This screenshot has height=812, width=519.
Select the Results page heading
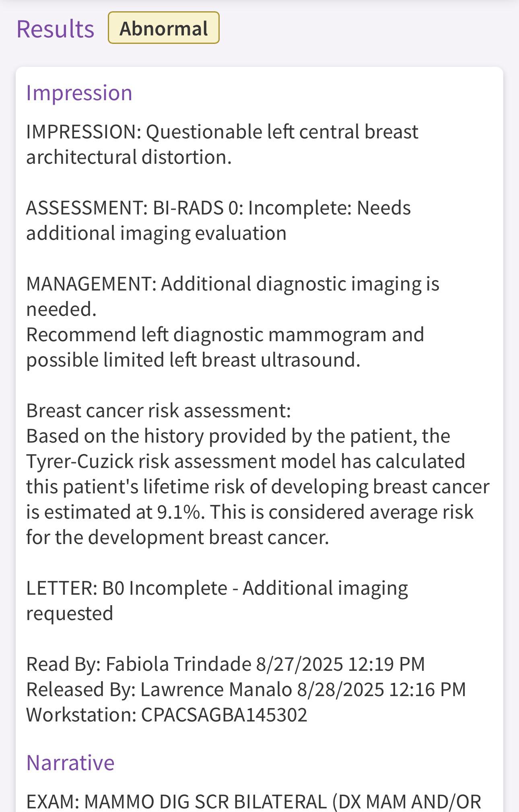coord(56,29)
